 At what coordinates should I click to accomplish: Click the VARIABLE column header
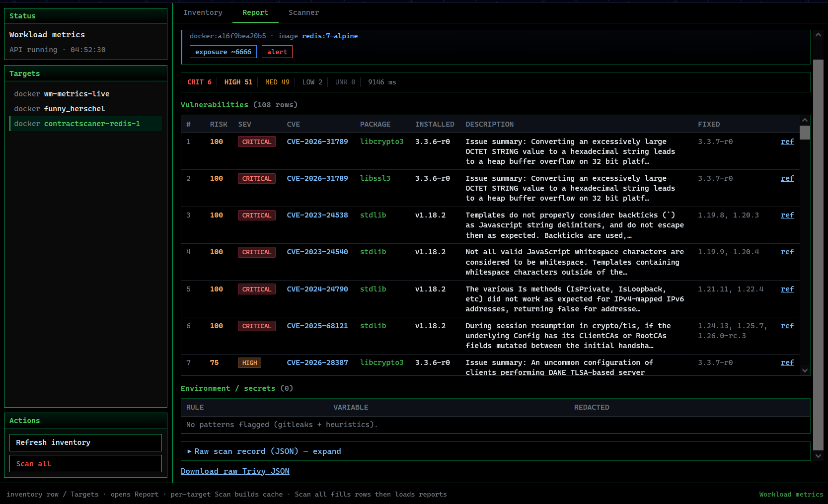pos(351,407)
